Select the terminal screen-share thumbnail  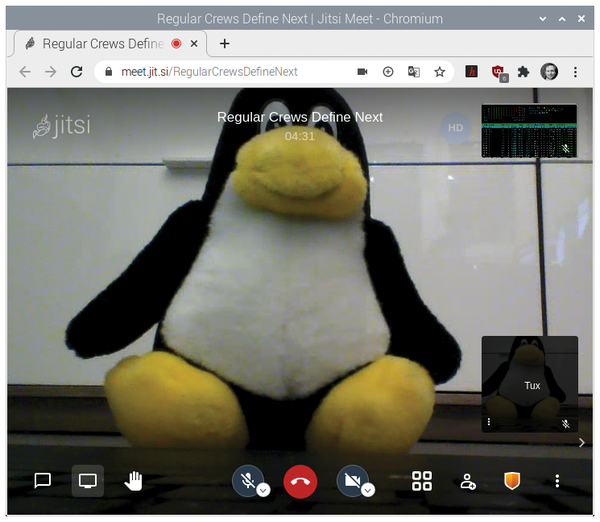point(529,130)
